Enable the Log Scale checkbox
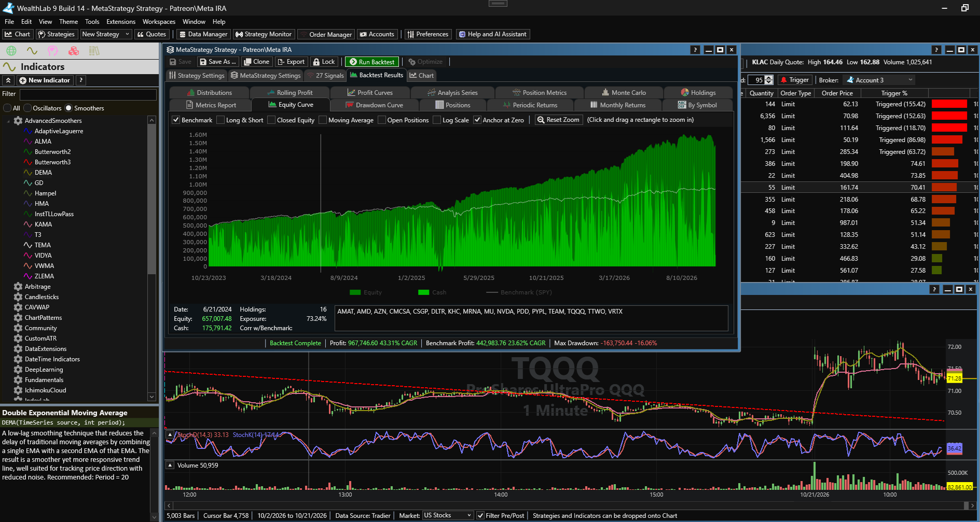This screenshot has width=980, height=522. [x=437, y=120]
